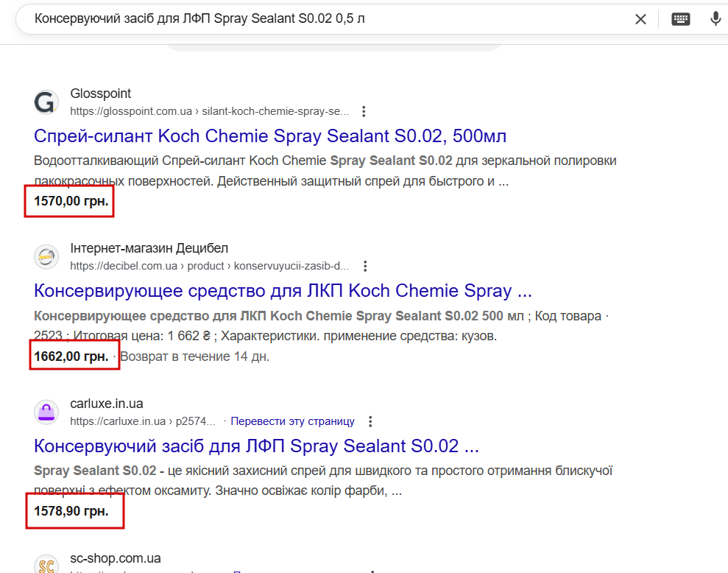Click the glosspoint.com.ua URL breadcrumb

point(209,111)
